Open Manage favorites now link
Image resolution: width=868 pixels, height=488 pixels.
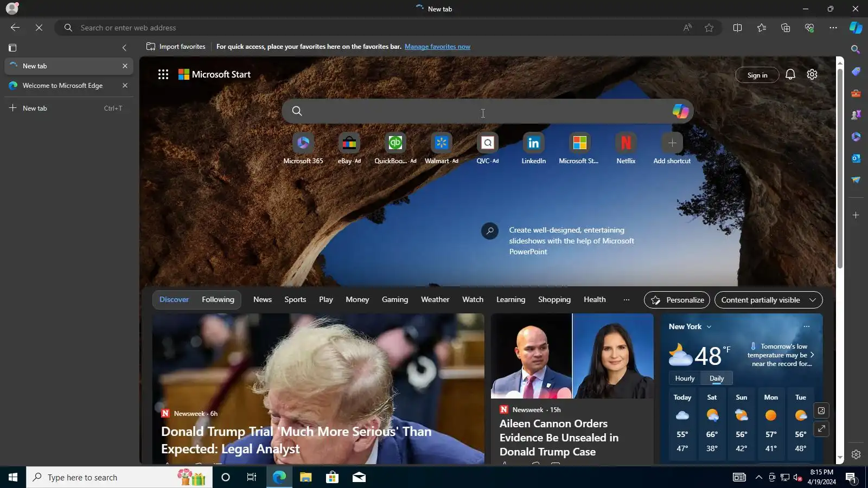(x=437, y=47)
